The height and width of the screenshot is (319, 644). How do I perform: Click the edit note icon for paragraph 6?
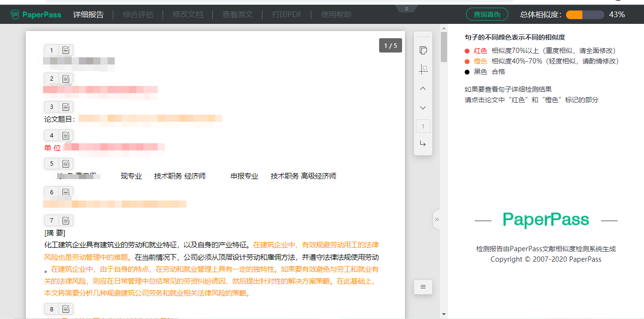click(x=66, y=192)
